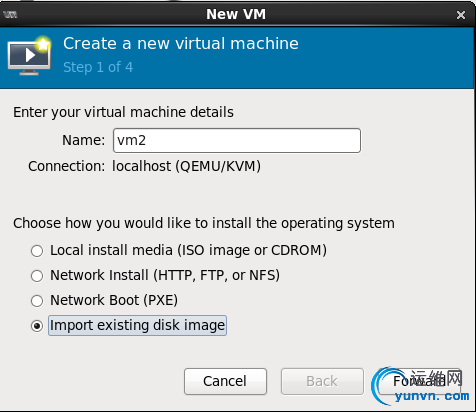Click the greyed-out Back button
This screenshot has height=413, width=476.
tap(322, 381)
